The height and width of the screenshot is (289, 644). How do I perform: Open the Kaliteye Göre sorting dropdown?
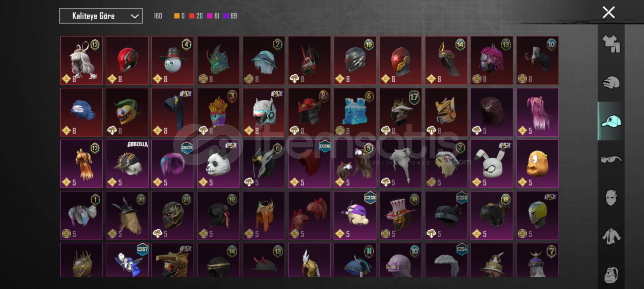click(101, 16)
